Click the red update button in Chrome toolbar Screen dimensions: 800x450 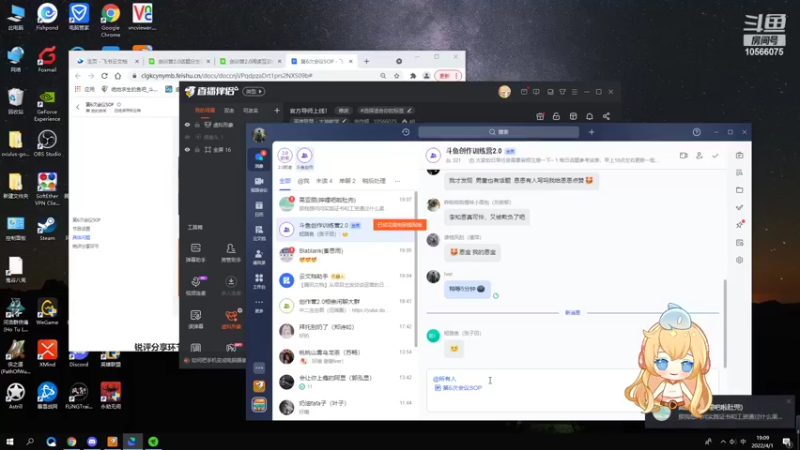[444, 76]
